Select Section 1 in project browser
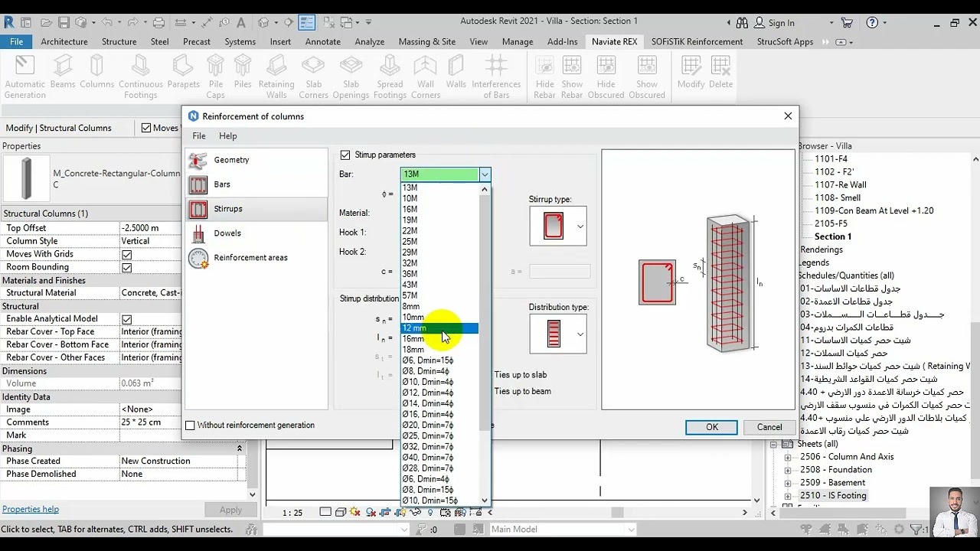Image resolution: width=980 pixels, height=551 pixels. (x=833, y=236)
